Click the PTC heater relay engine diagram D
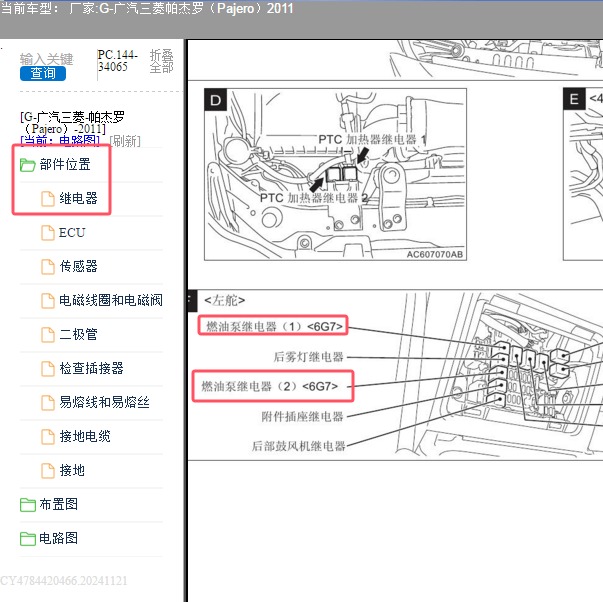 click(335, 174)
